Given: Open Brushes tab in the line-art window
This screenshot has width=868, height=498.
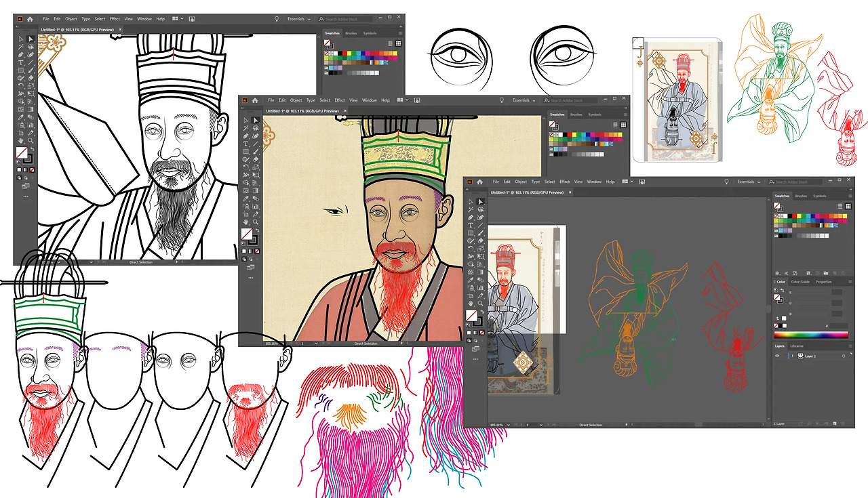Looking at the screenshot, I should click(x=351, y=33).
